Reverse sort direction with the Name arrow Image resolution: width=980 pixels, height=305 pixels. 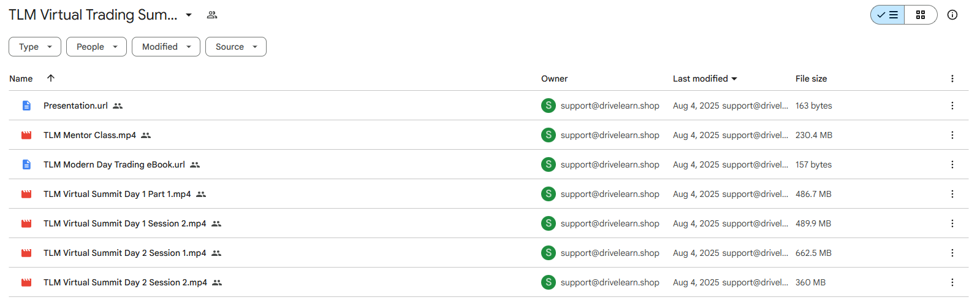click(x=51, y=78)
